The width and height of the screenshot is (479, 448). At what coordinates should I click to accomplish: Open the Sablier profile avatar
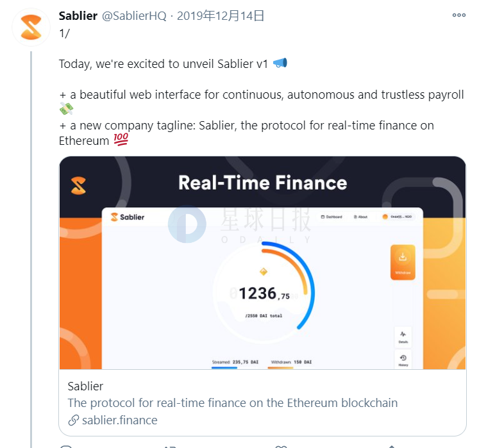(31, 28)
